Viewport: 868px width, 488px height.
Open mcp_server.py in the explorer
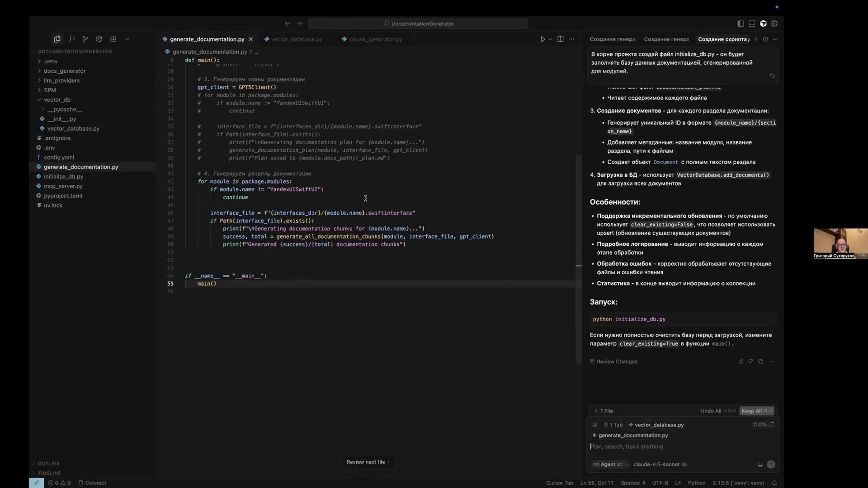tap(63, 186)
